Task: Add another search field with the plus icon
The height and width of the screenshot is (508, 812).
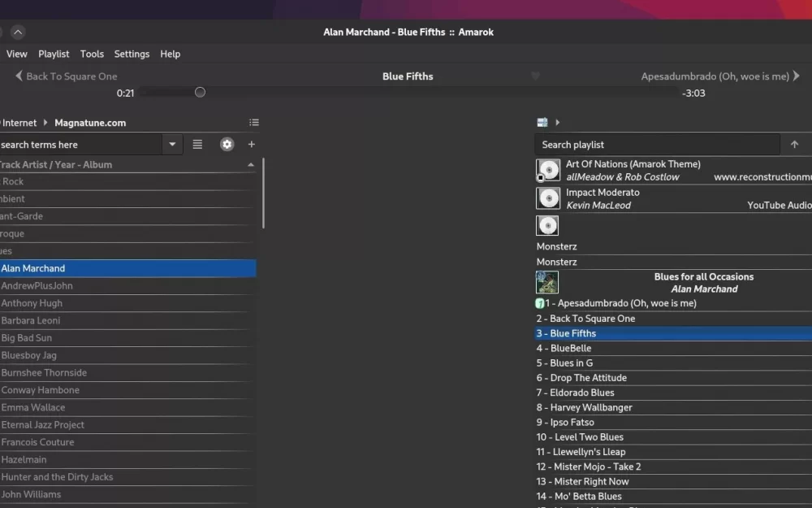Action: click(x=252, y=144)
